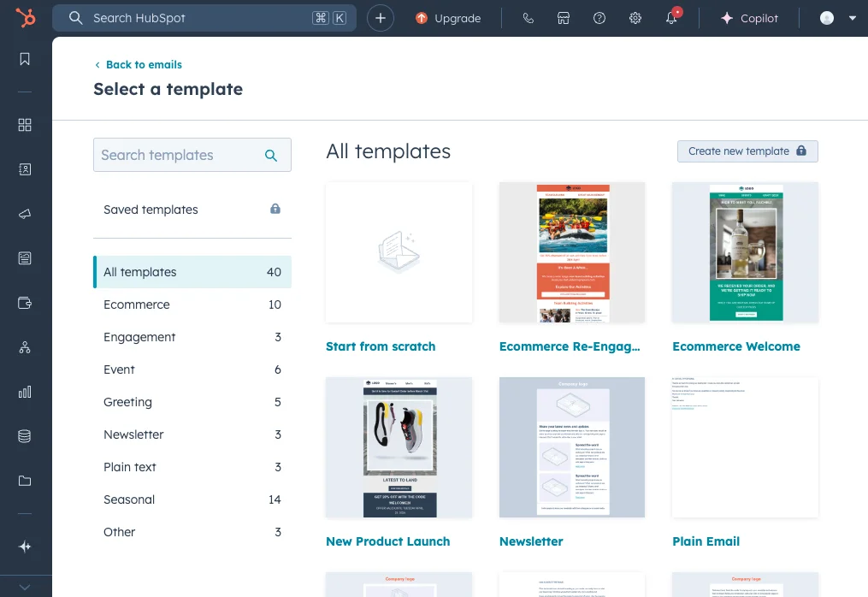Click the Newsletter template title link
The image size is (868, 597).
click(x=531, y=541)
